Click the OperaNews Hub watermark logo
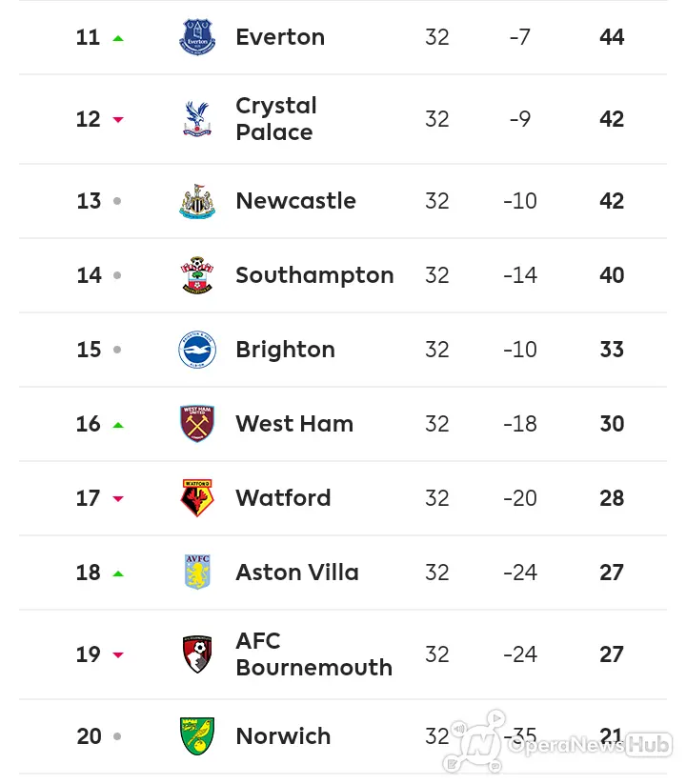The height and width of the screenshot is (784, 686). click(x=556, y=742)
